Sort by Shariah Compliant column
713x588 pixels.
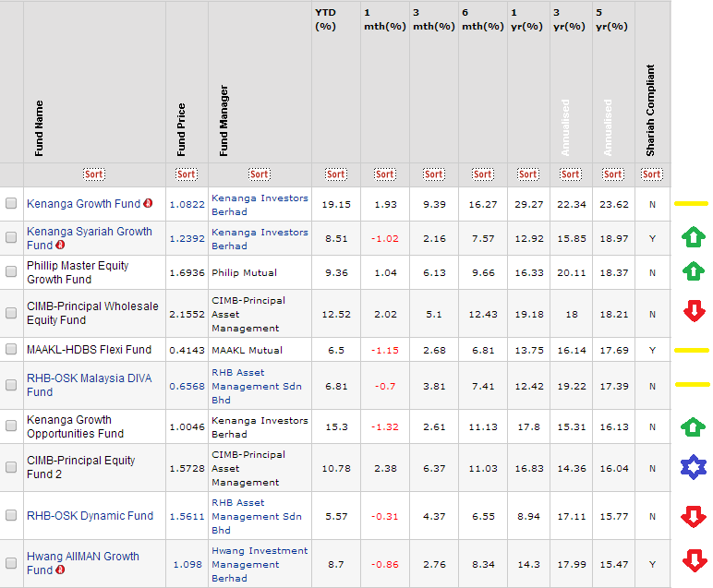click(x=652, y=174)
